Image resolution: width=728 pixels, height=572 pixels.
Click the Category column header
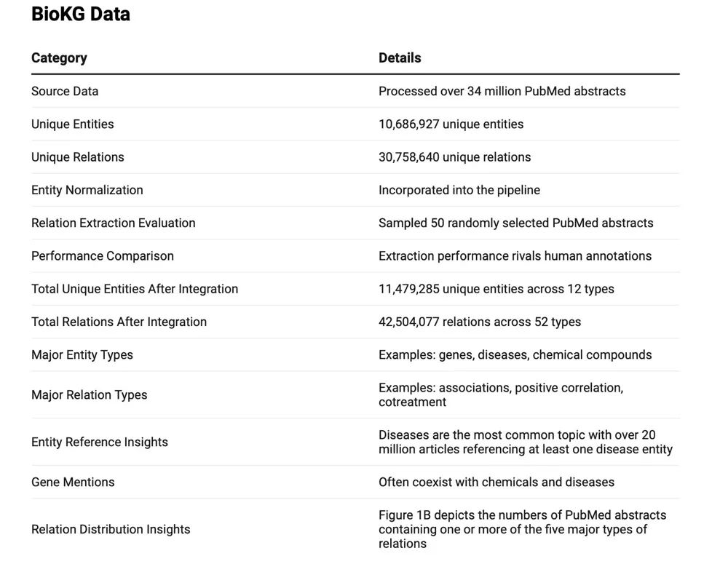coord(59,57)
